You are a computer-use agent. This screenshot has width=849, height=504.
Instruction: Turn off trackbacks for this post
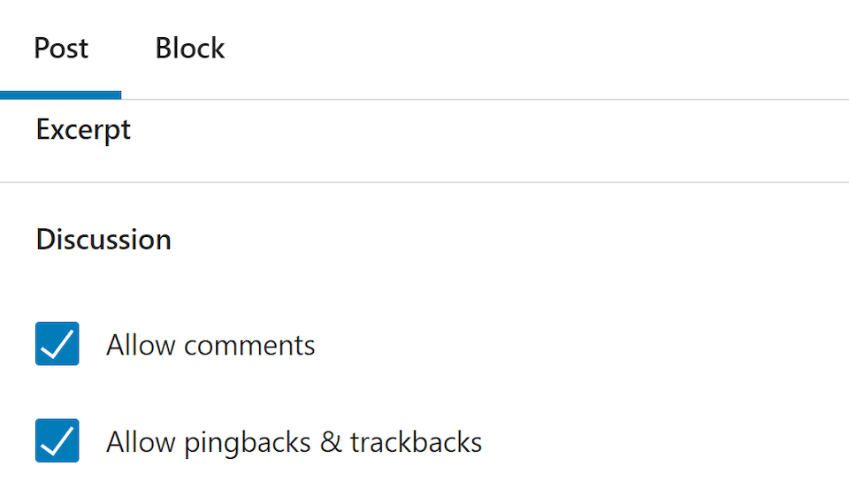point(57,440)
